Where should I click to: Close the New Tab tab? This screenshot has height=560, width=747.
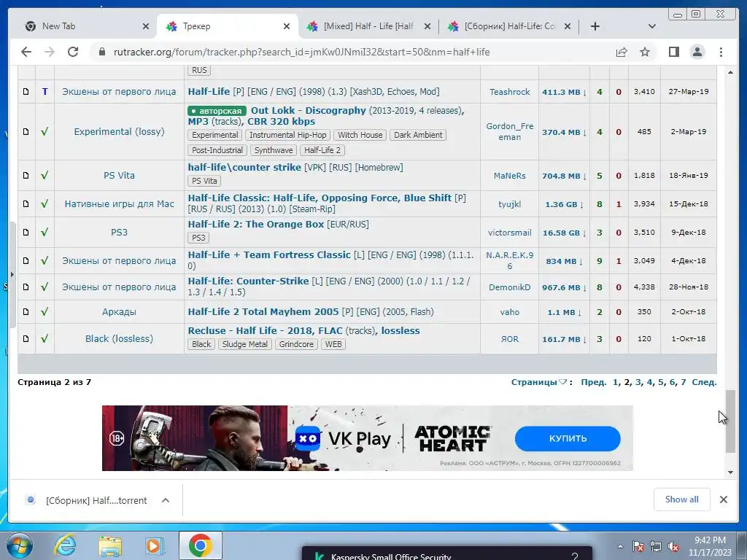[146, 27]
